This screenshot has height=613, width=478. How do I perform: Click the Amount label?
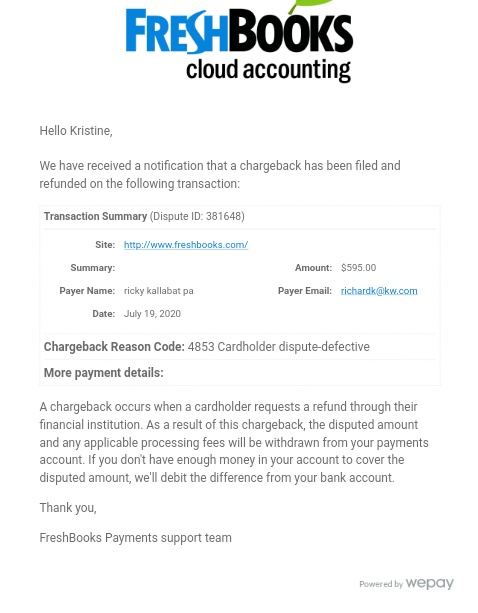point(313,268)
